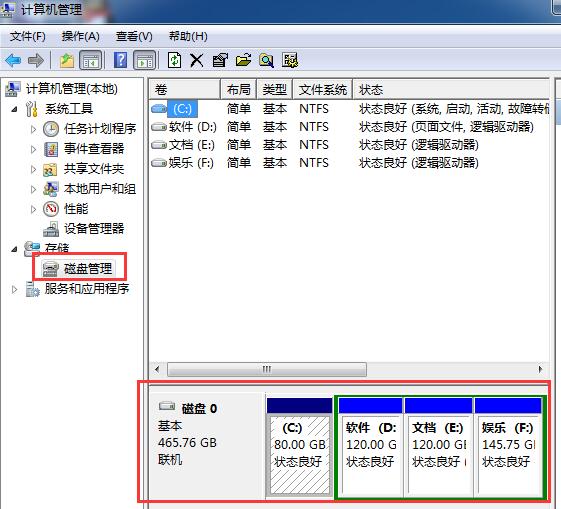The height and width of the screenshot is (509, 561).
Task: Click the 软件 (D:) 120.00 GB partition block
Action: coord(370,447)
